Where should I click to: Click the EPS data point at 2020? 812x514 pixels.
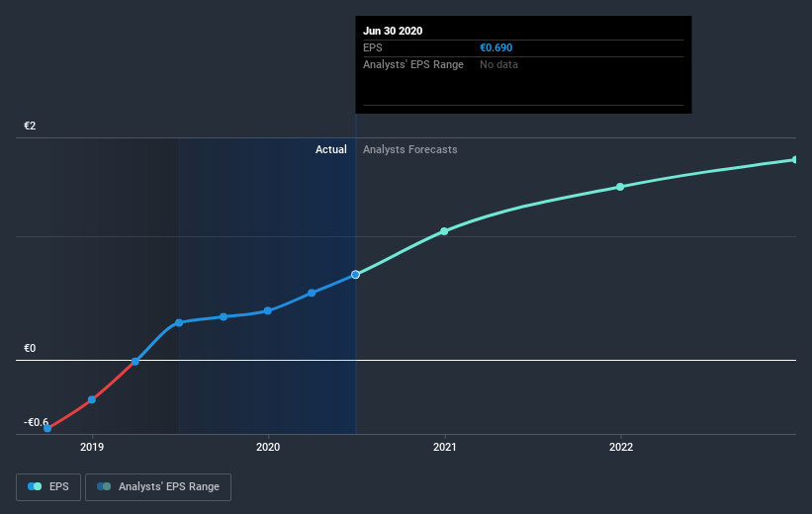coord(268,310)
